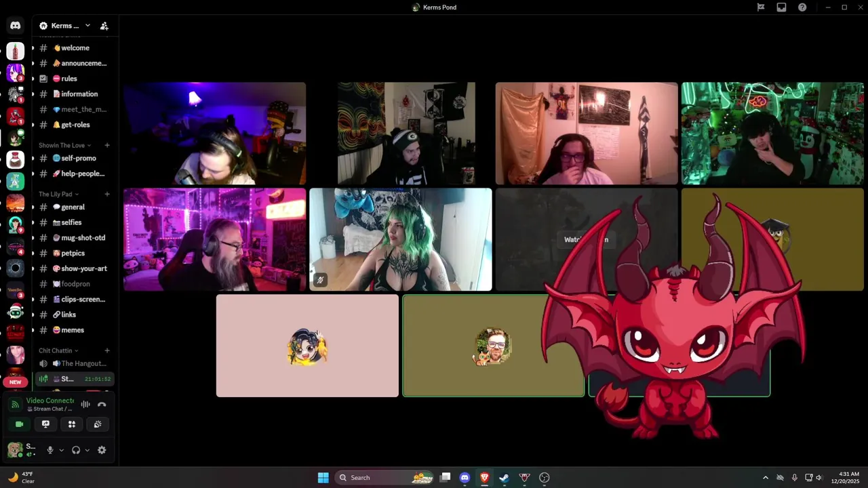The width and height of the screenshot is (868, 488).
Task: Open the rules channel
Action: point(74,79)
